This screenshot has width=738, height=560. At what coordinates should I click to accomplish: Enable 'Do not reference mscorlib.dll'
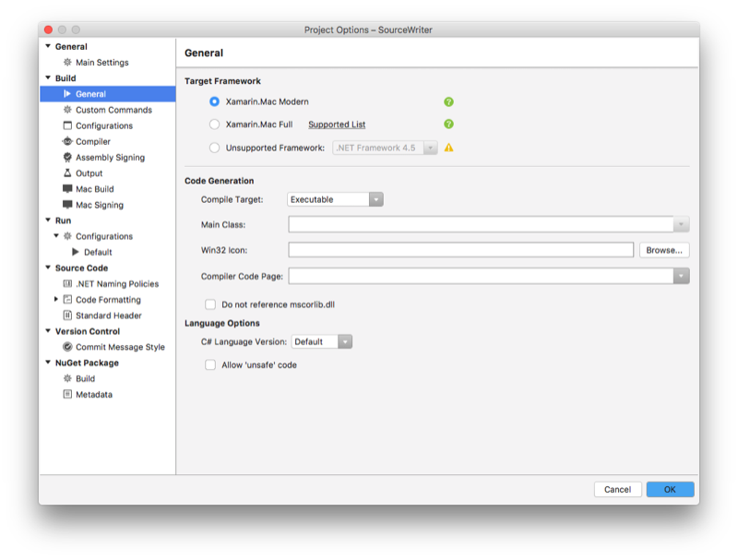point(208,303)
